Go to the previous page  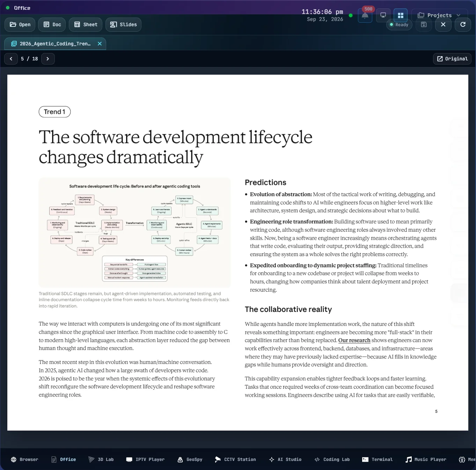(x=11, y=59)
